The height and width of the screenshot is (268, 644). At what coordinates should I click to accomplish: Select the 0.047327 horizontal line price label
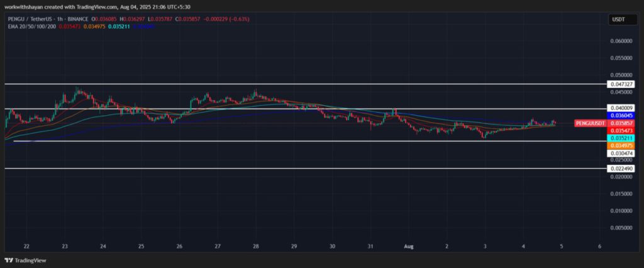click(621, 84)
